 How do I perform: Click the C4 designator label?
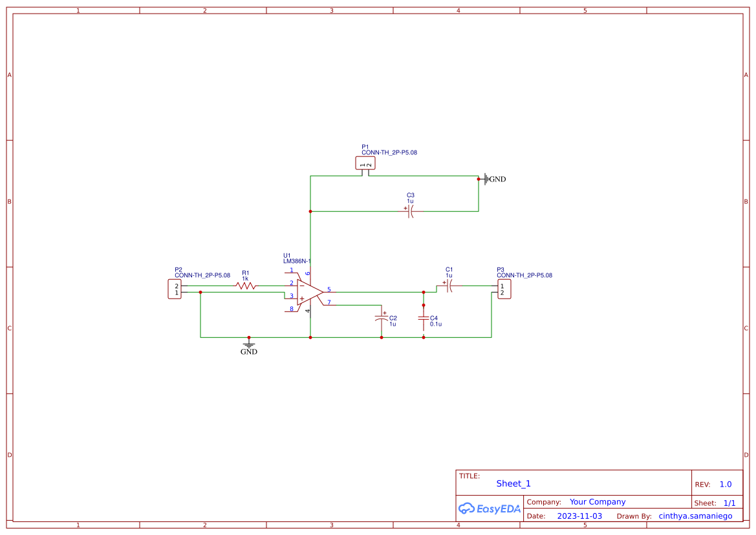pos(434,319)
